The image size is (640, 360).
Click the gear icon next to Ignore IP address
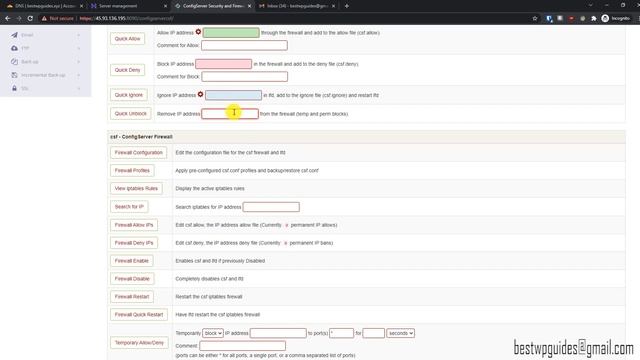pos(200,94)
